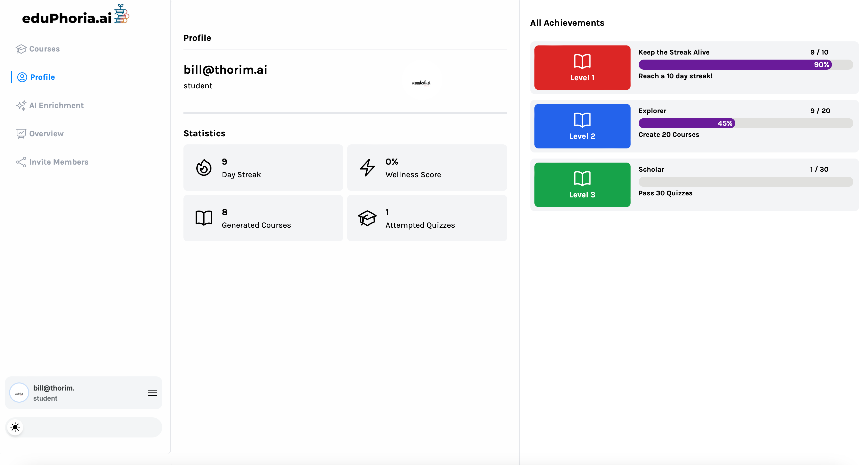The image size is (868, 465).
Task: Click the AI Enrichment sparkles icon
Action: (x=21, y=106)
